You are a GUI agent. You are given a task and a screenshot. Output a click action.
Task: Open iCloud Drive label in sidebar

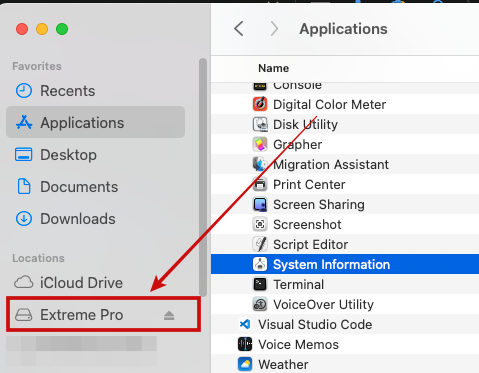81,283
